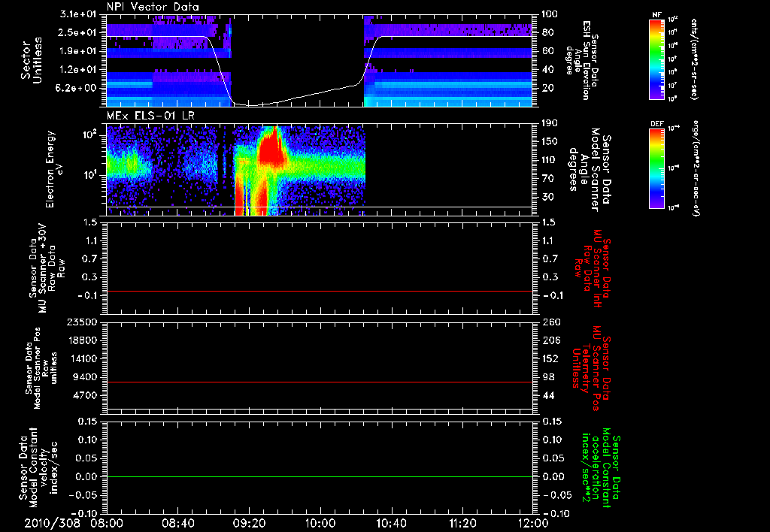The width and height of the screenshot is (770, 532).
Task: Click the "Model Scanner Angle degrees" axis title
Action: (590, 170)
